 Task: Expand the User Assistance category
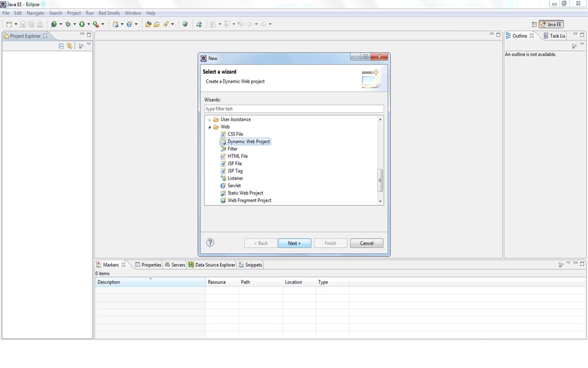[210, 119]
